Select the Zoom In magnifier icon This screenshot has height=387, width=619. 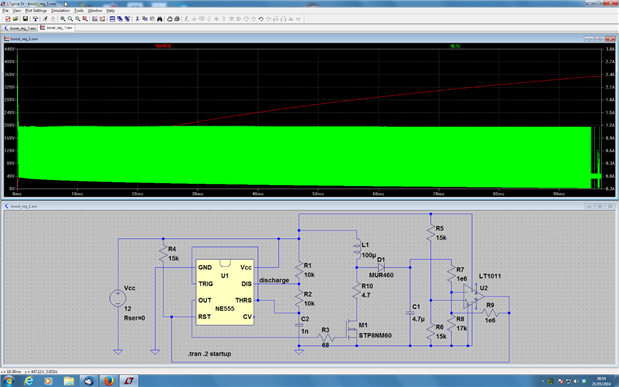(63, 19)
